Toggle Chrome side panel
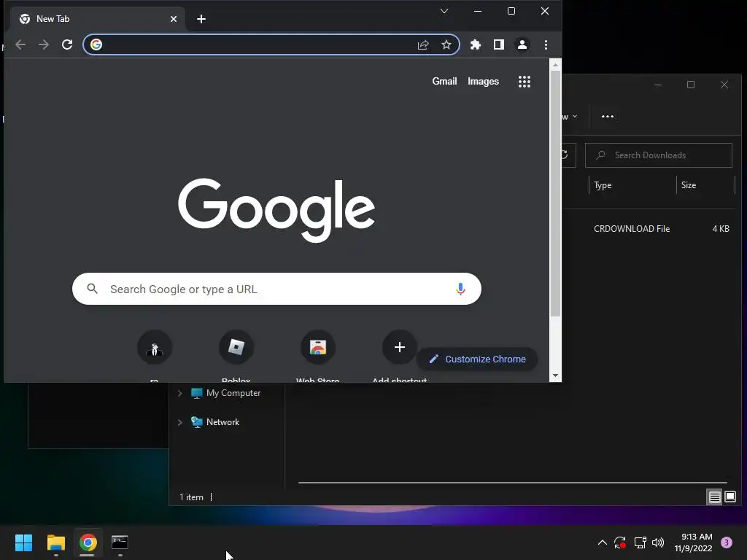The width and height of the screenshot is (747, 560). (499, 44)
